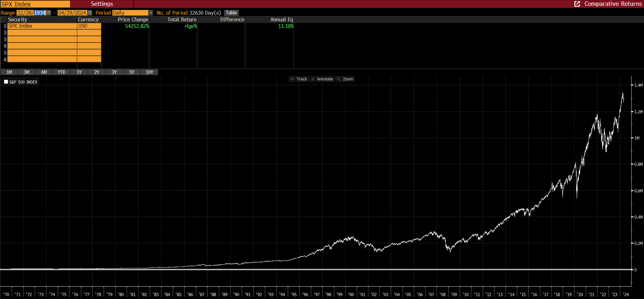Screen dimensions: 644x299
Task: Click the Difference column header
Action: click(x=232, y=19)
